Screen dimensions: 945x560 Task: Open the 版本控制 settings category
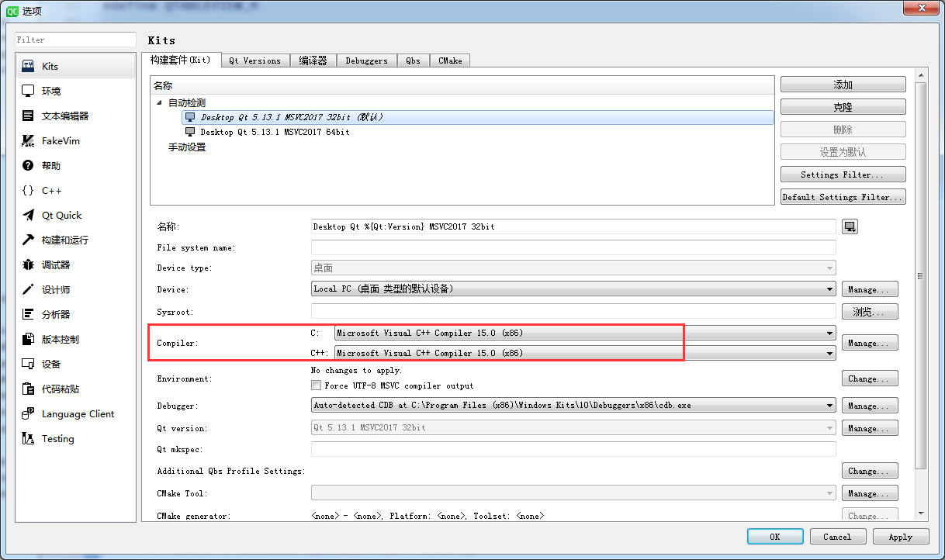tap(76, 340)
